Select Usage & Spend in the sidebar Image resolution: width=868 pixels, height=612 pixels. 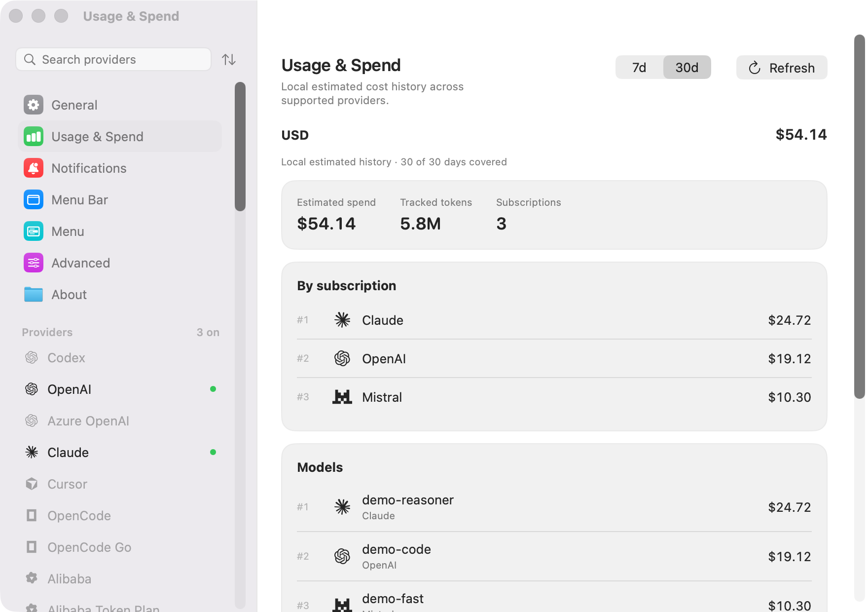point(120,136)
